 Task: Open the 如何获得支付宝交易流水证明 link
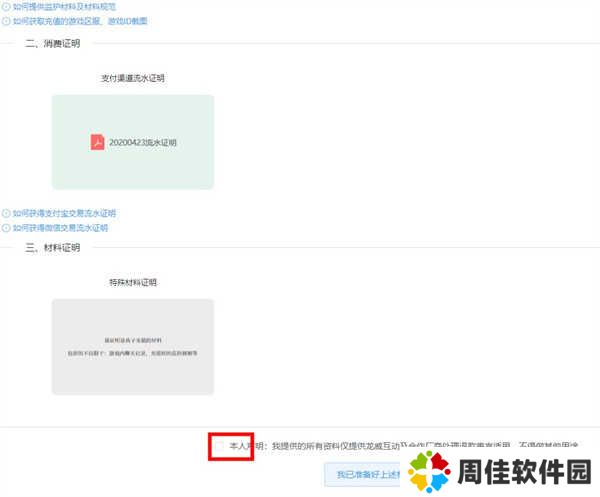[x=64, y=213]
